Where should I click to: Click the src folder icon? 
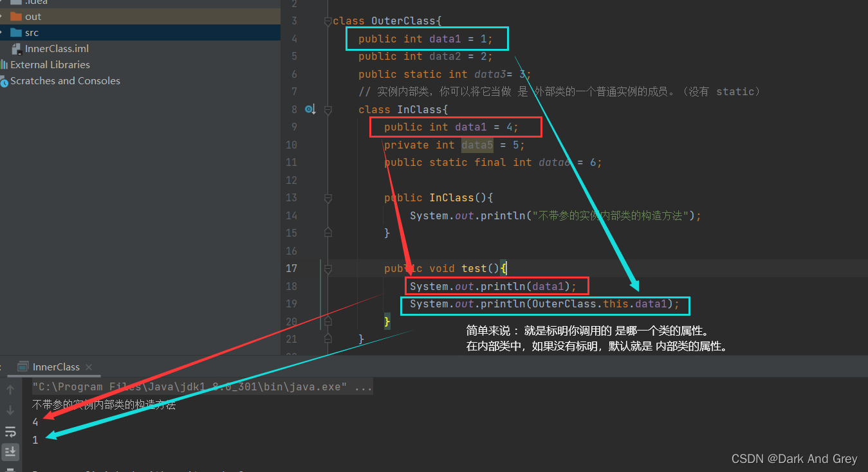pos(16,33)
